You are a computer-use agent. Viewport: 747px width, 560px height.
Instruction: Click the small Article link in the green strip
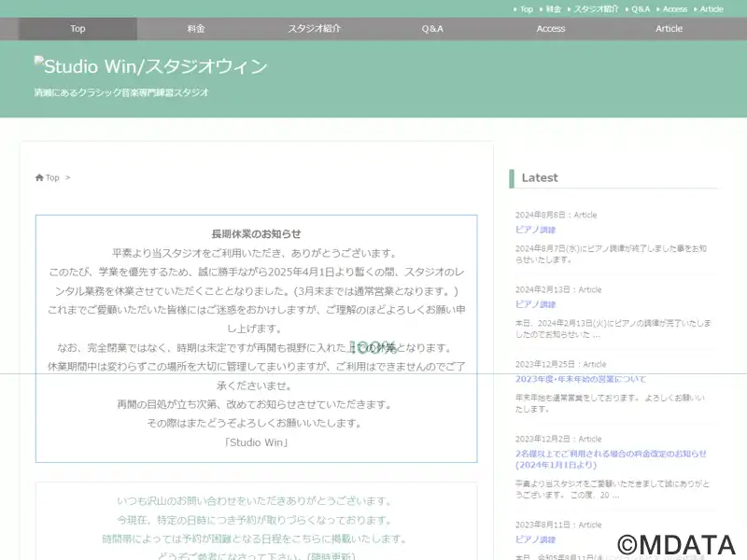tap(712, 9)
